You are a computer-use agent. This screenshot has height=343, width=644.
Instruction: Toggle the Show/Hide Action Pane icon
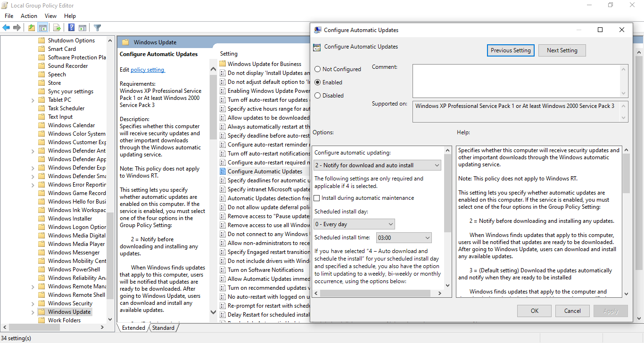tap(82, 28)
